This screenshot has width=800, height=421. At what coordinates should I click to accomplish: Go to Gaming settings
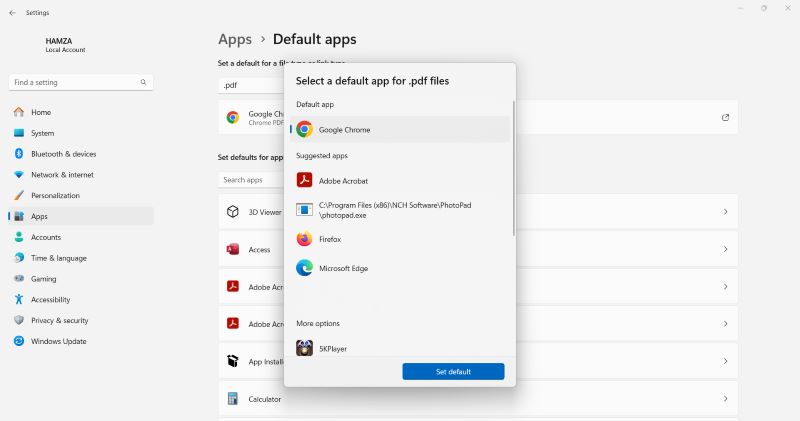[x=81, y=279]
